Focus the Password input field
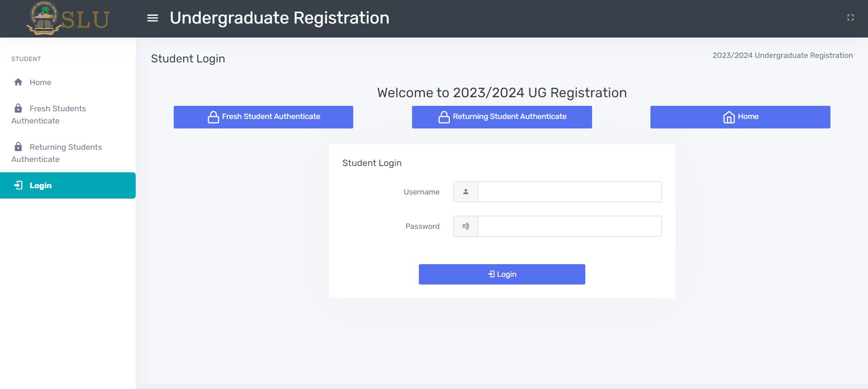Viewport: 868px width, 389px height. pyautogui.click(x=569, y=226)
